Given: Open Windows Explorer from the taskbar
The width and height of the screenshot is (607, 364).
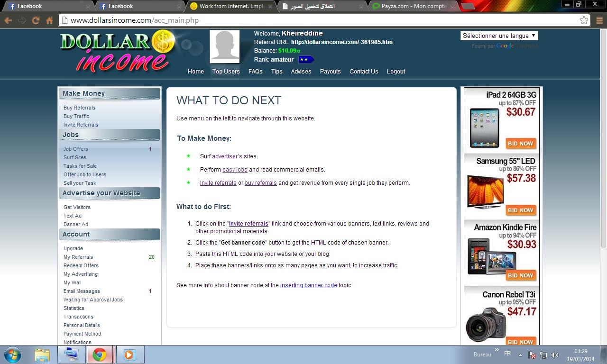Looking at the screenshot, I should [42, 355].
